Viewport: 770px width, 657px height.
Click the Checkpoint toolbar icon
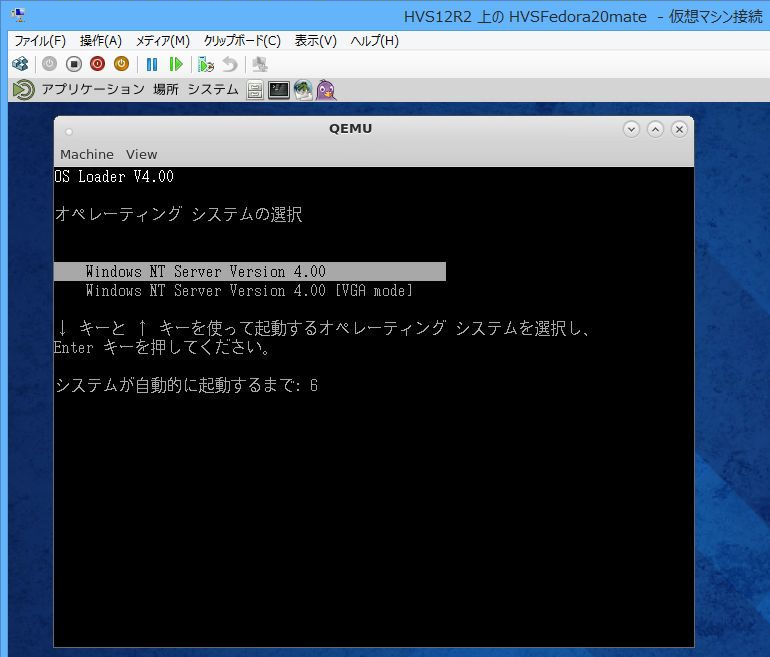click(206, 64)
